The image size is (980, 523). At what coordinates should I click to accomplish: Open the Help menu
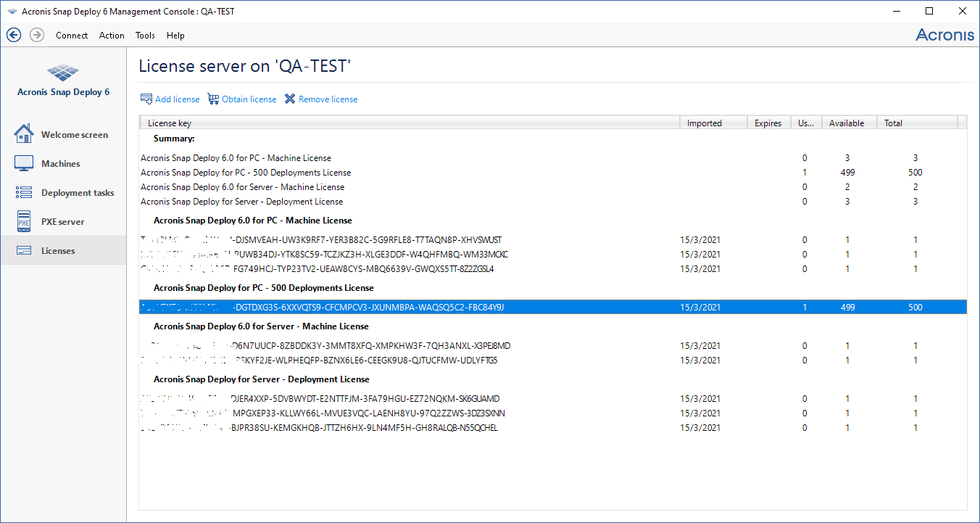(x=175, y=36)
